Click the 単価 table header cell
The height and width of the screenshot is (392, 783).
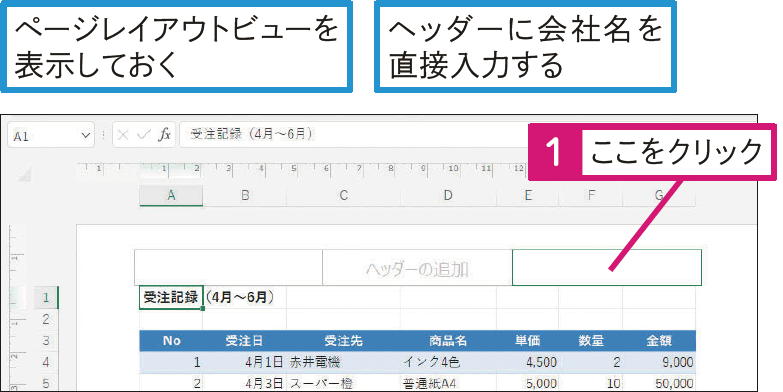click(x=527, y=341)
